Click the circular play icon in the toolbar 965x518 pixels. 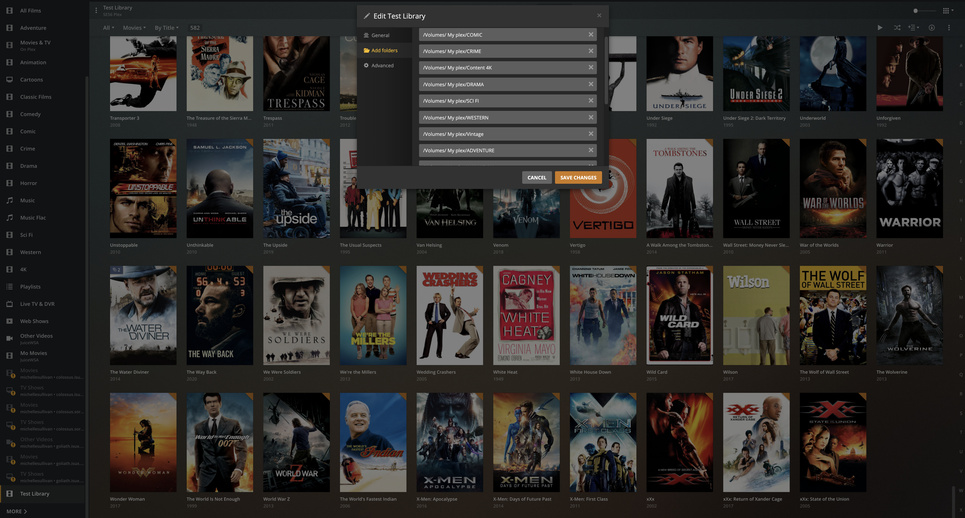pos(932,28)
